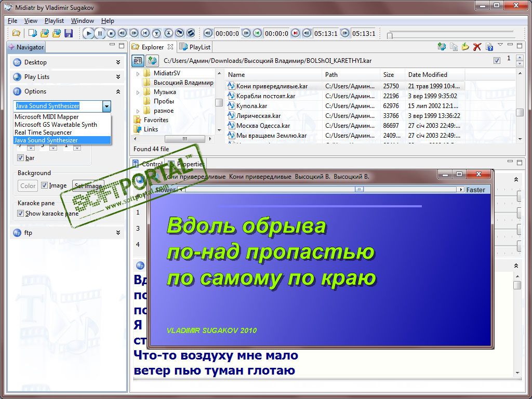The image size is (532, 399).
Task: Open the Playlist menu
Action: coord(54,21)
